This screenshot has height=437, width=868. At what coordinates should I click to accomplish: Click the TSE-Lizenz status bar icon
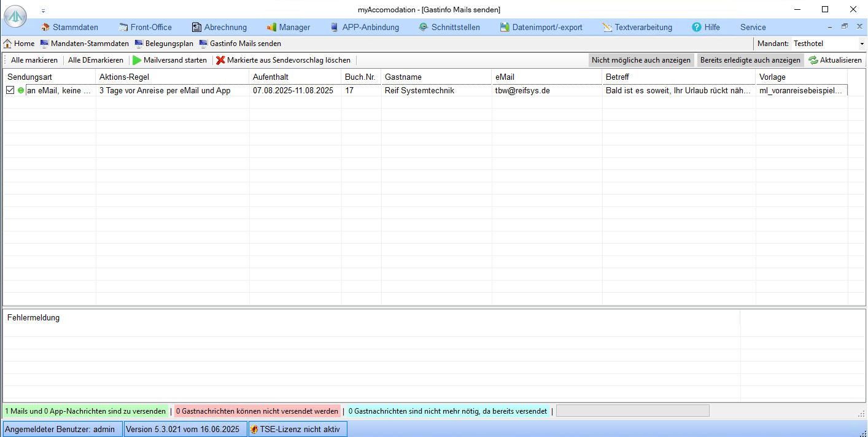tap(254, 429)
